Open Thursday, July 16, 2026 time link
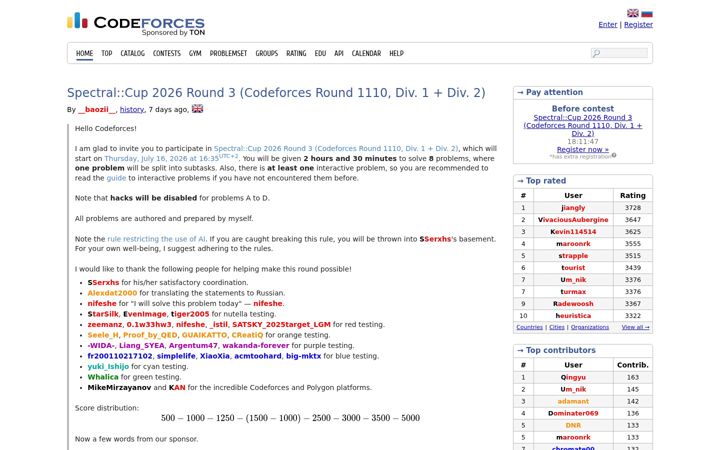Image resolution: width=720 pixels, height=450 pixels. tap(171, 158)
